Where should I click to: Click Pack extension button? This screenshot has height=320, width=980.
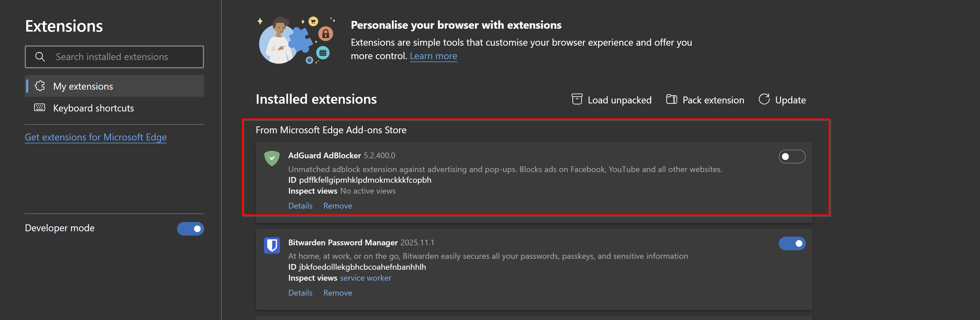point(705,100)
